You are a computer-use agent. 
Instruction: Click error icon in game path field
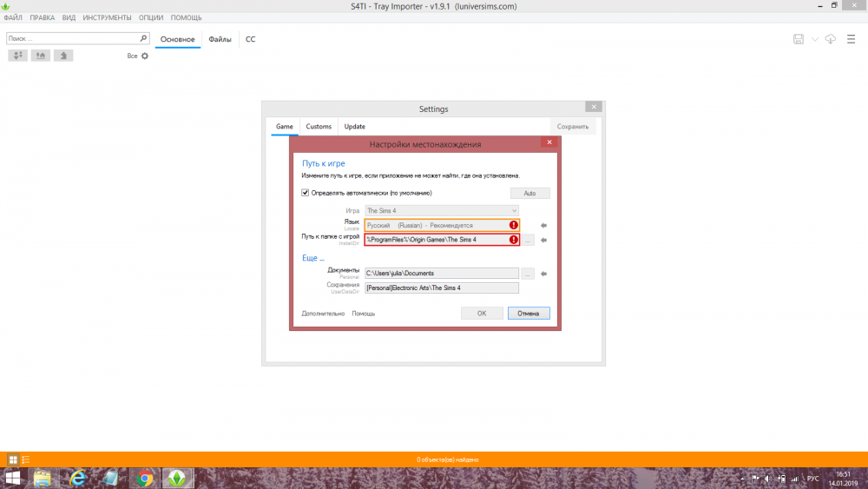514,240
